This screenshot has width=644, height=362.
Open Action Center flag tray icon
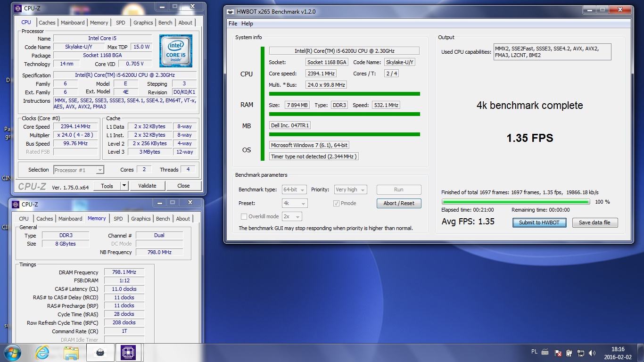point(558,353)
